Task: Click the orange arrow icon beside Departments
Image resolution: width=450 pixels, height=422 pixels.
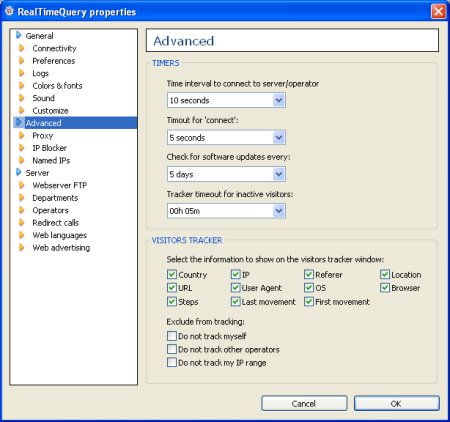Action: tap(22, 198)
